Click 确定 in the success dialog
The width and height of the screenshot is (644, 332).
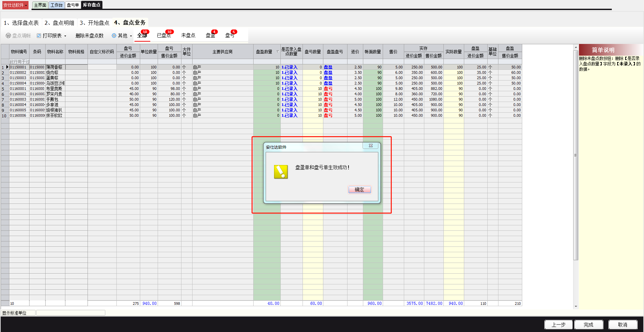coord(359,189)
